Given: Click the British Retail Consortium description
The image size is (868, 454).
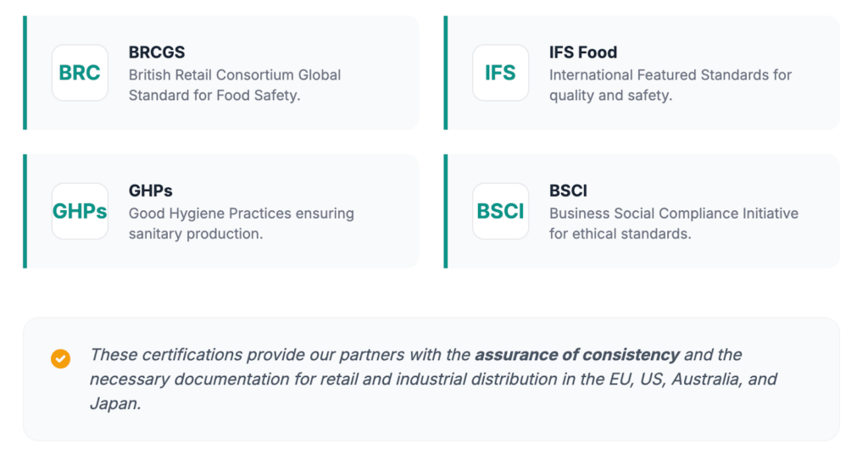Looking at the screenshot, I should pyautogui.click(x=235, y=85).
